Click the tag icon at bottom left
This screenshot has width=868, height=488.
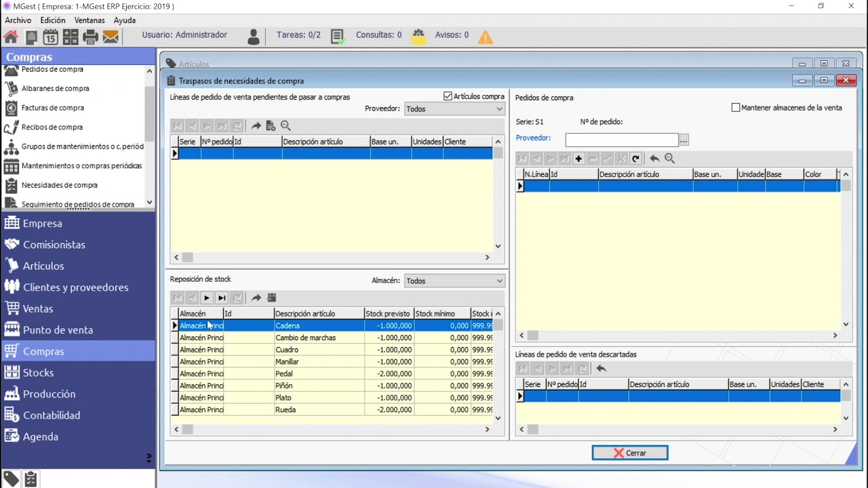11,479
